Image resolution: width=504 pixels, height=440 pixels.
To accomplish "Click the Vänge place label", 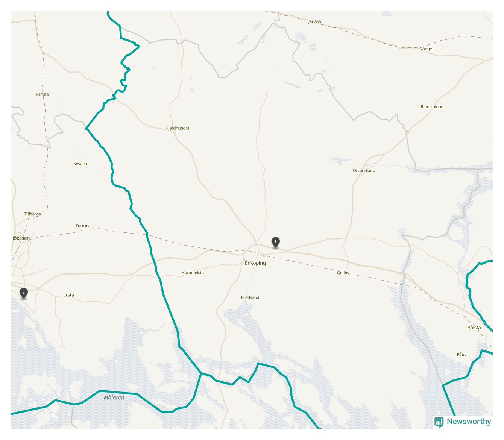I will pos(426,49).
